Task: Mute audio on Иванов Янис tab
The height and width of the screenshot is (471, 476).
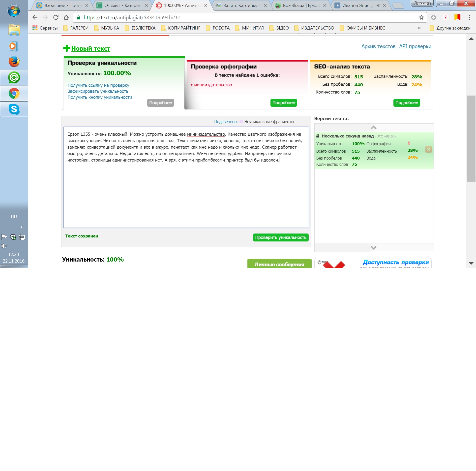Action: click(378, 5)
